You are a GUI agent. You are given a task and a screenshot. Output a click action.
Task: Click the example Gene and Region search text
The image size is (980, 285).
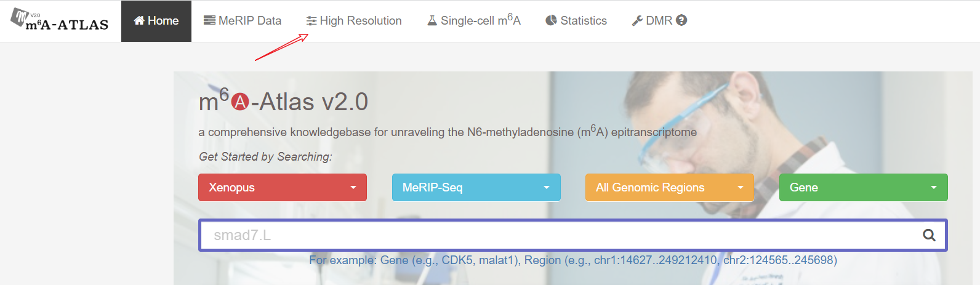point(573,260)
